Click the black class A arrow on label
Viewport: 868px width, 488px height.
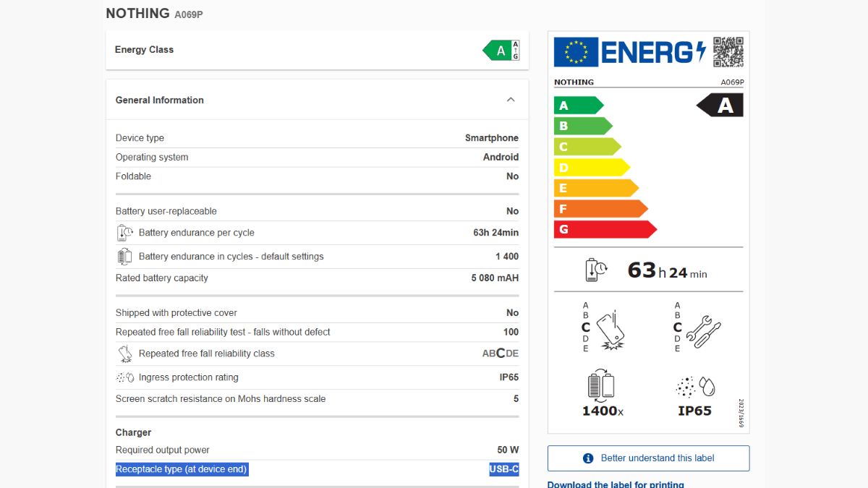(720, 106)
